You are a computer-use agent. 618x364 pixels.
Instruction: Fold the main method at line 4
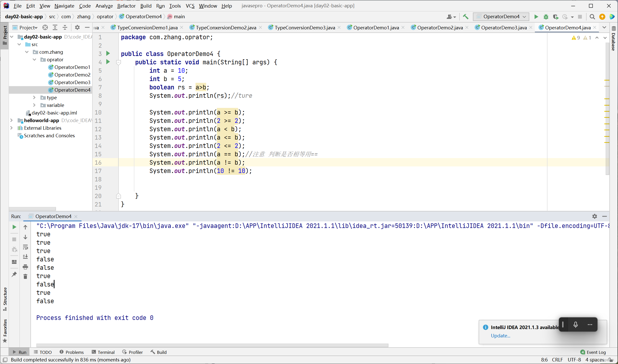coord(118,62)
